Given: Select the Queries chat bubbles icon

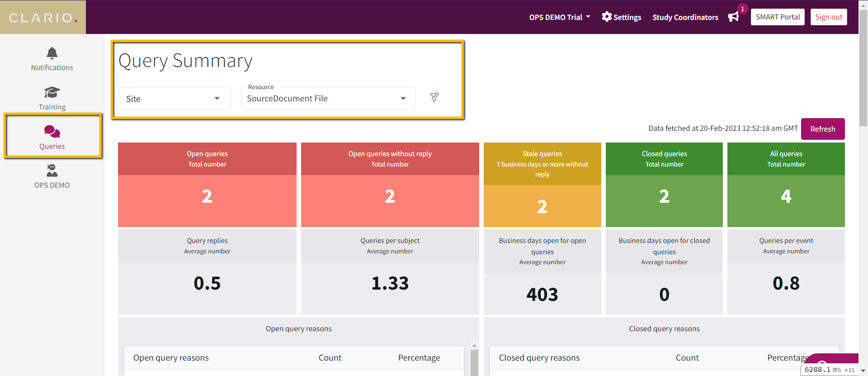Looking at the screenshot, I should tap(52, 132).
